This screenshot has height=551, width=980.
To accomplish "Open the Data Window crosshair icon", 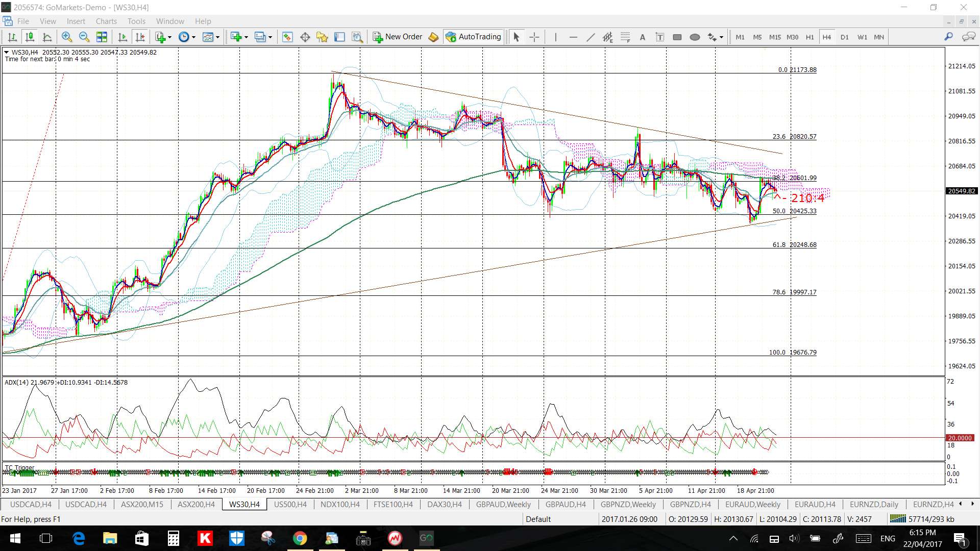I will 305,37.
